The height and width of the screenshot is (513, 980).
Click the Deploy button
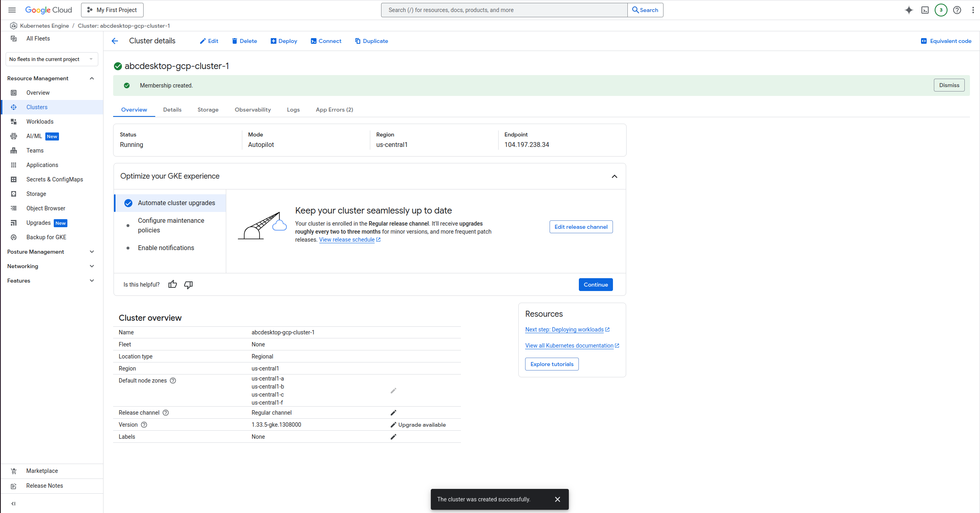click(284, 41)
